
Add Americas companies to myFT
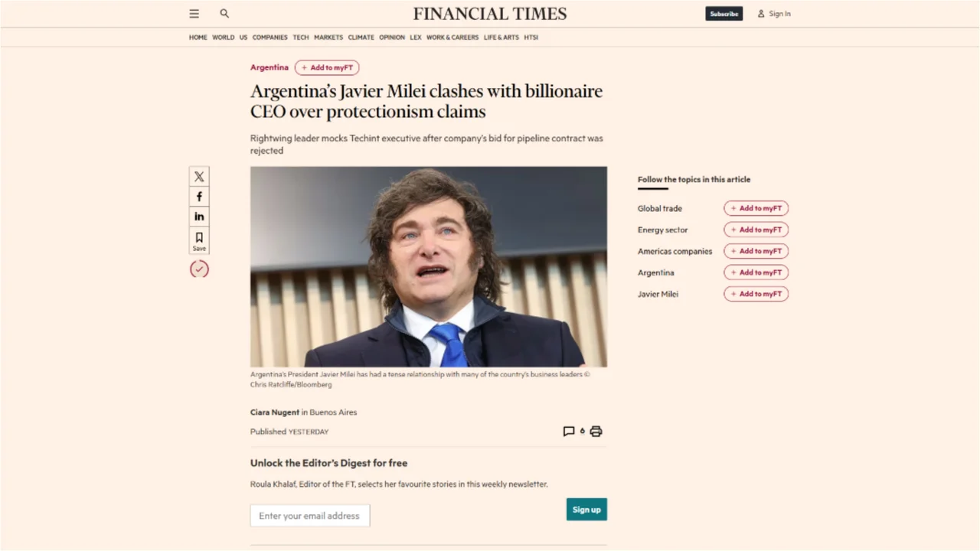[x=756, y=251]
